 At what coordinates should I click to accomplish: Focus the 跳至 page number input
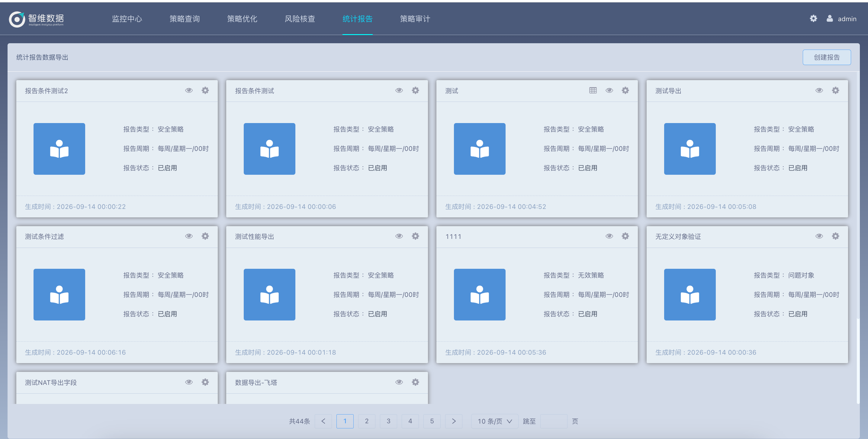(x=554, y=421)
